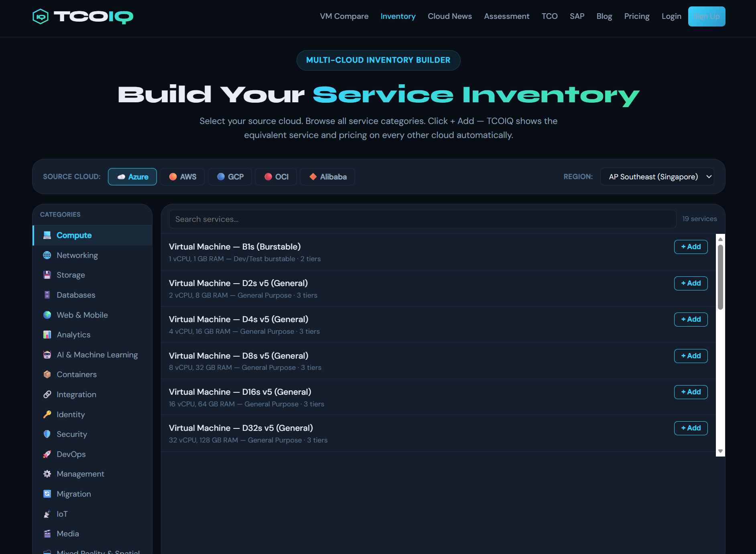Select the Databases category icon
This screenshot has height=554, width=756.
click(47, 295)
